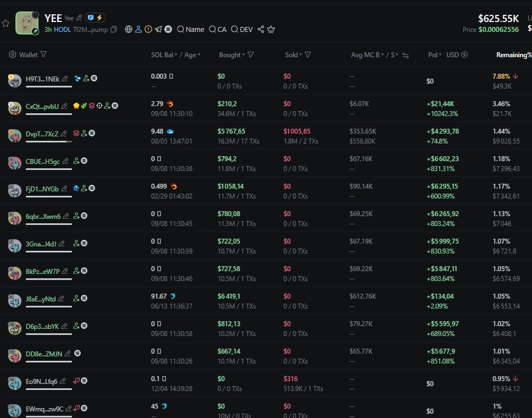Viewport: 532px width, 418px height.
Task: Open the Telegram paper-plane link
Action: click(158, 29)
